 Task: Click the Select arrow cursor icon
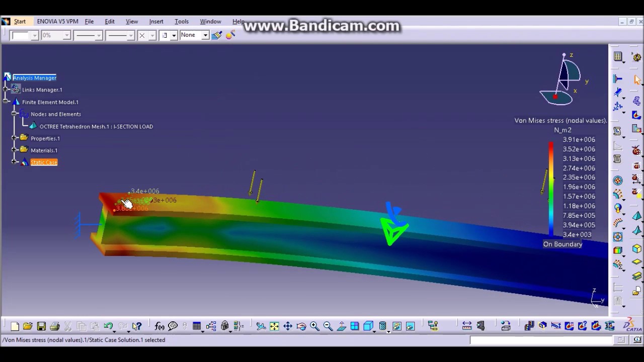pos(637,79)
